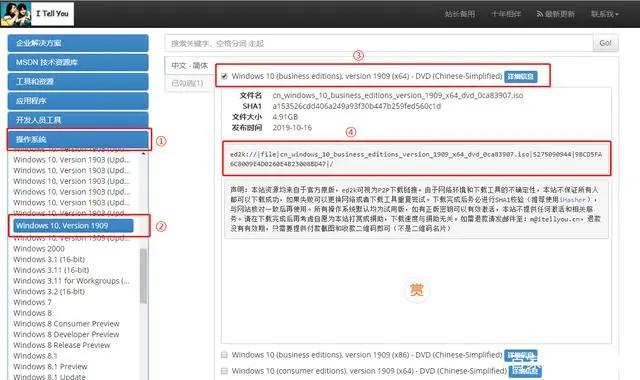Click 详细信息 button for business editions x86
Viewport: 640px width, 380px height.
[521, 355]
